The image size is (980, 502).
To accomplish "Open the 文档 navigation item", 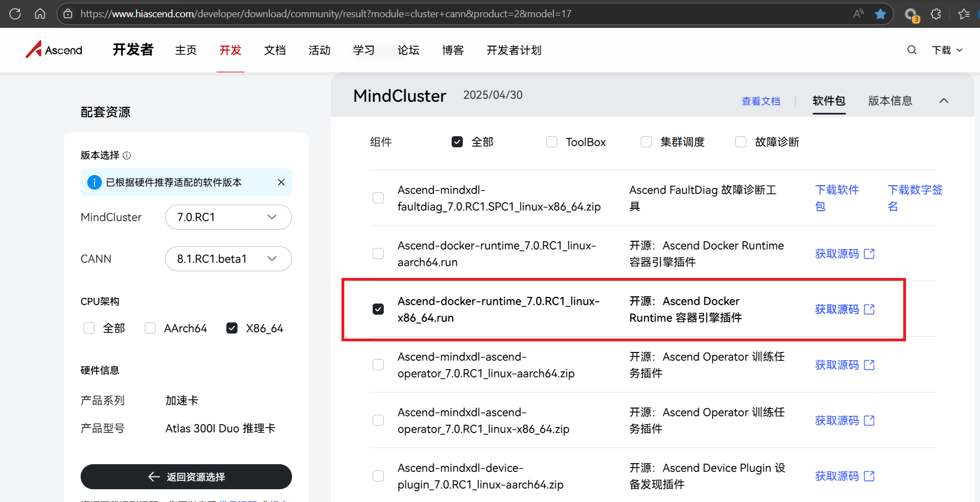I will click(275, 50).
